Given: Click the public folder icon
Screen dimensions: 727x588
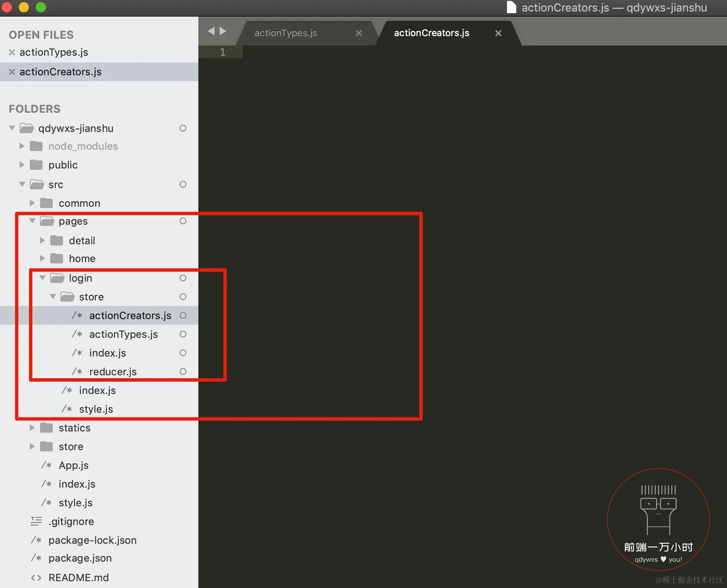Looking at the screenshot, I should pyautogui.click(x=36, y=165).
